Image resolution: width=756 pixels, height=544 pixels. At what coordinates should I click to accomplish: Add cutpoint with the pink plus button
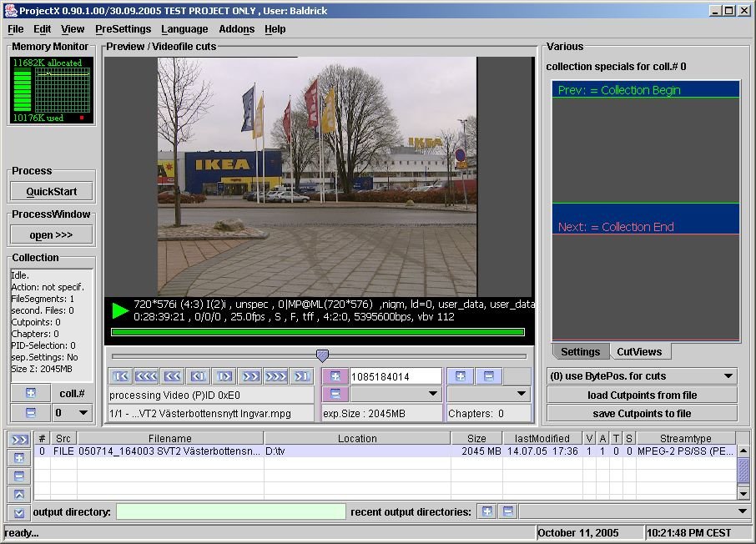point(335,376)
